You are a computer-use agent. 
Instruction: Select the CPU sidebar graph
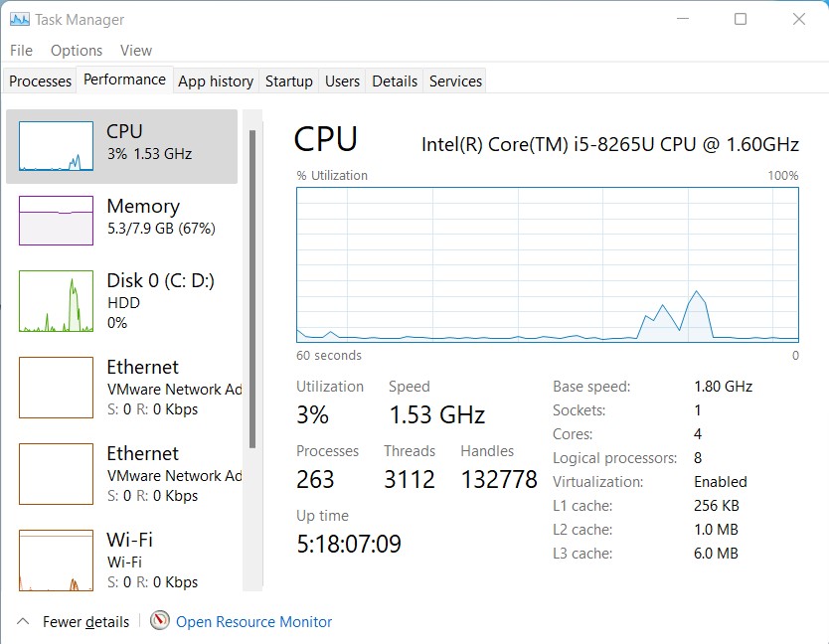[x=119, y=141]
